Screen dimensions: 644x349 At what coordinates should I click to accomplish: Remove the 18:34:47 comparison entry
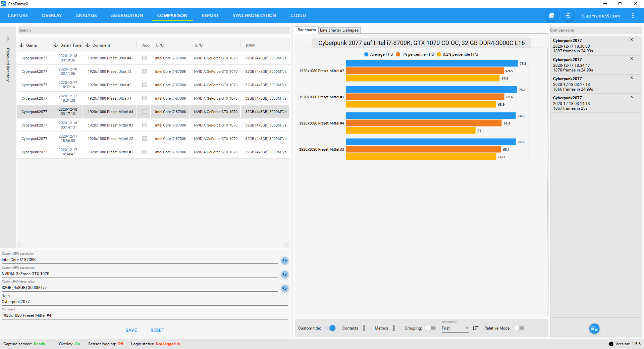(x=632, y=59)
